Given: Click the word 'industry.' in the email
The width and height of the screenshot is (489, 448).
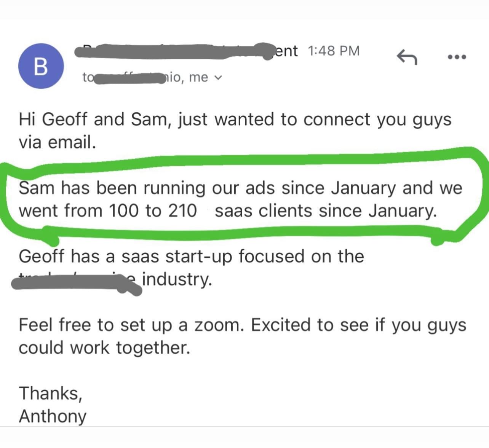Looking at the screenshot, I should [x=177, y=279].
